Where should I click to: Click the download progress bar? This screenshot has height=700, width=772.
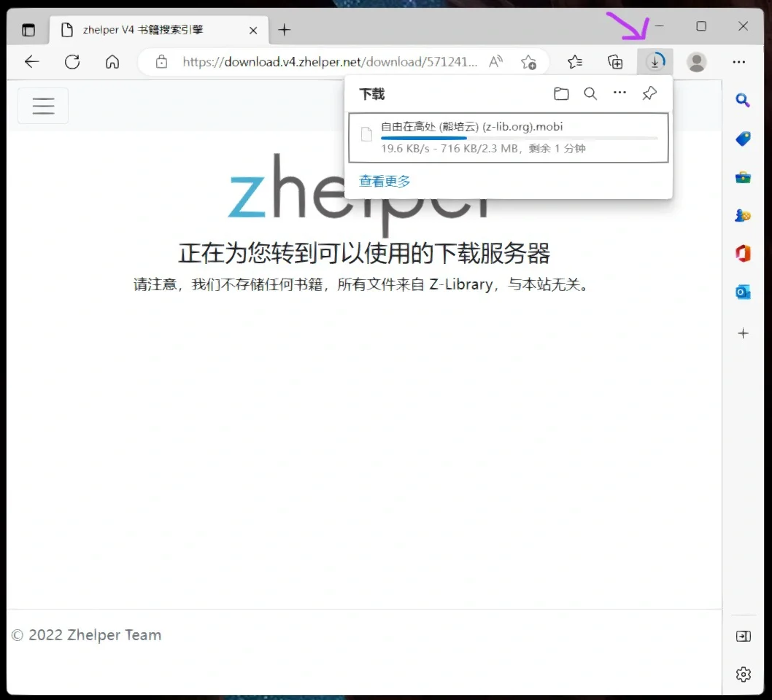click(x=520, y=139)
